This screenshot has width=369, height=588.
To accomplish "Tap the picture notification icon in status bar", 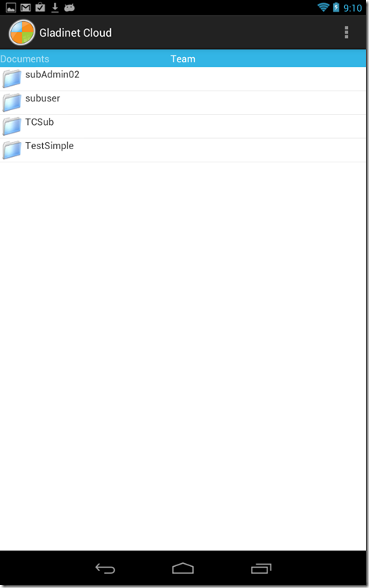I will coord(11,8).
